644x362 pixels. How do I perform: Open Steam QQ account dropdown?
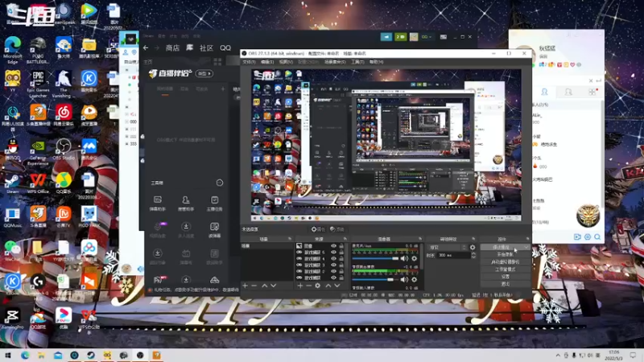point(427,37)
